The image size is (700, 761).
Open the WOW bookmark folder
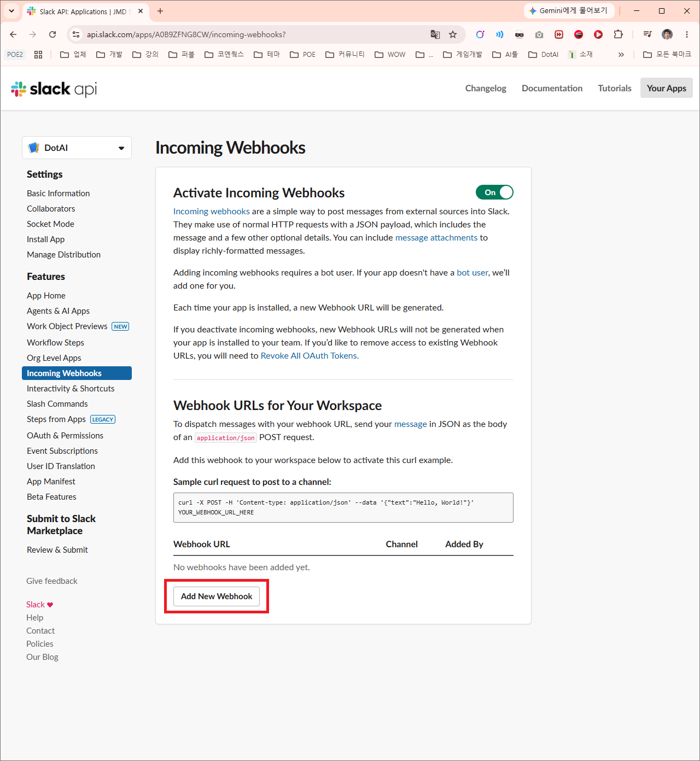coord(390,55)
